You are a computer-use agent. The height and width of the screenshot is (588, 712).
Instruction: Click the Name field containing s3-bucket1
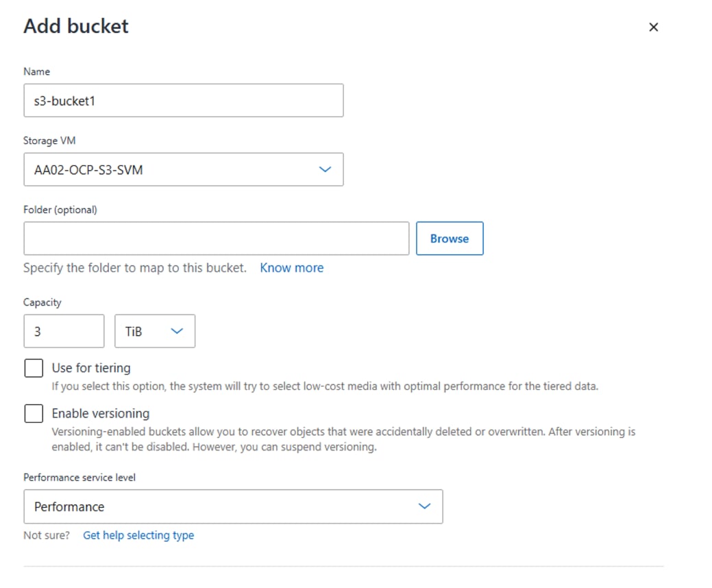pos(184,100)
